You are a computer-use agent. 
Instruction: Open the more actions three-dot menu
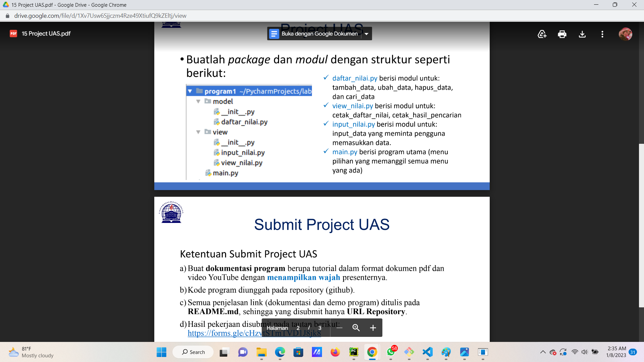click(x=602, y=34)
